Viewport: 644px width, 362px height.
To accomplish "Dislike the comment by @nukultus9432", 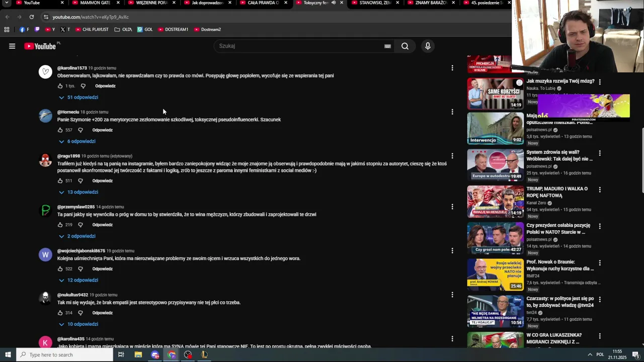I will (80, 313).
